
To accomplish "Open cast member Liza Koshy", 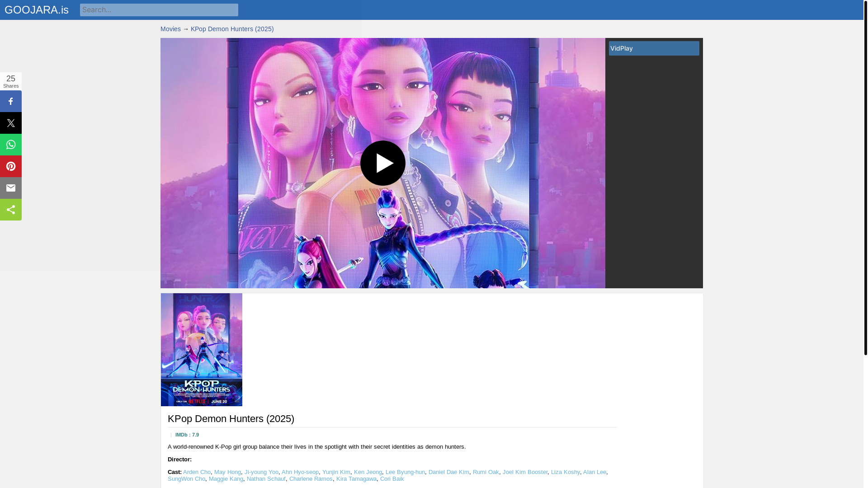I will click(566, 472).
